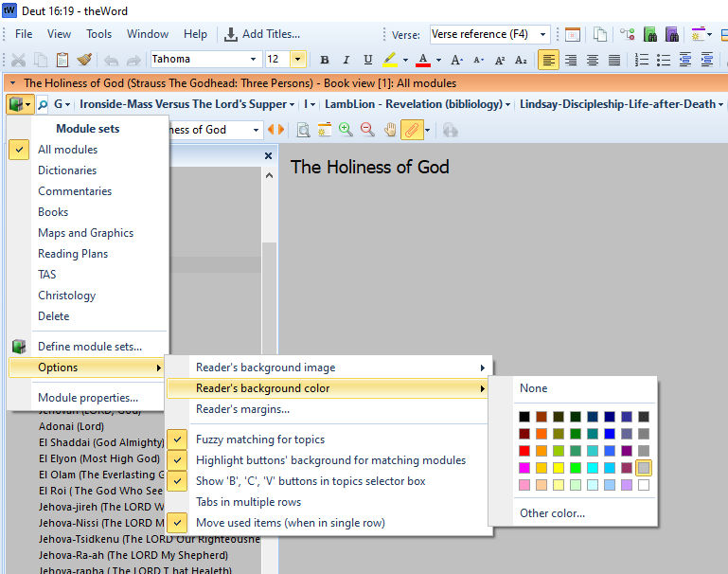728x574 pixels.
Task: Click the module search magnifier icon
Action: pos(43,104)
